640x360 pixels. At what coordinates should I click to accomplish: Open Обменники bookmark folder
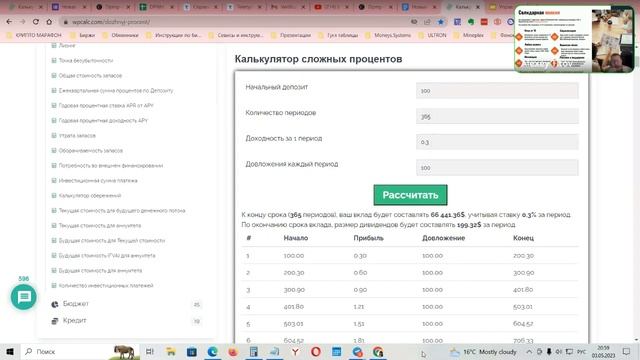pyautogui.click(x=120, y=35)
